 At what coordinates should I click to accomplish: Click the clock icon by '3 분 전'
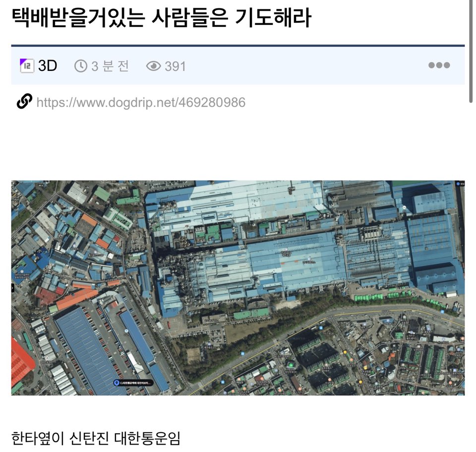coord(81,66)
